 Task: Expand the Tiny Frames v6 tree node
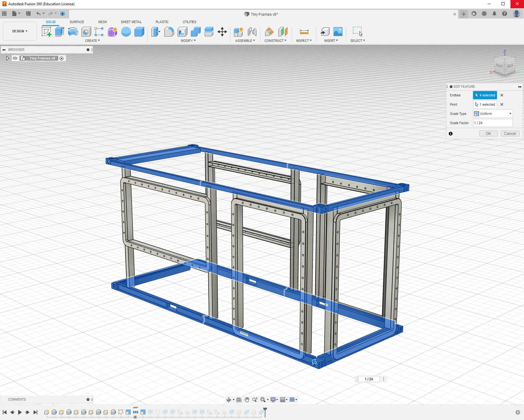[7, 58]
